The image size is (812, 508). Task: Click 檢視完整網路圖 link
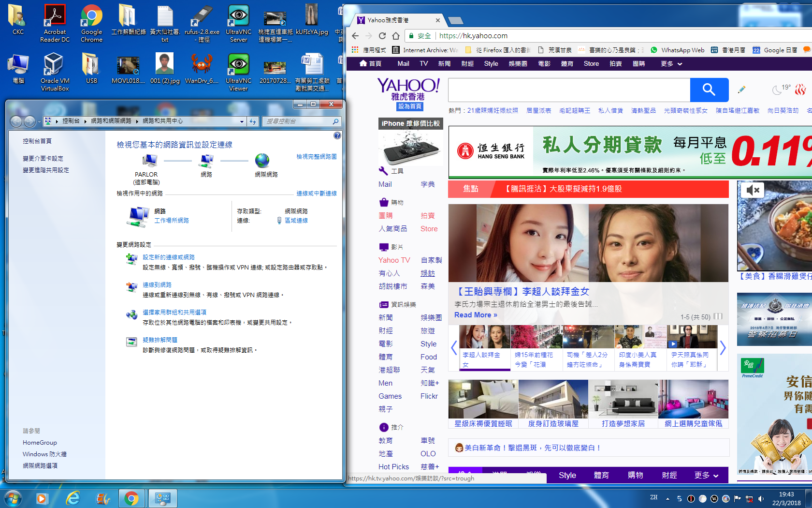[x=317, y=157]
